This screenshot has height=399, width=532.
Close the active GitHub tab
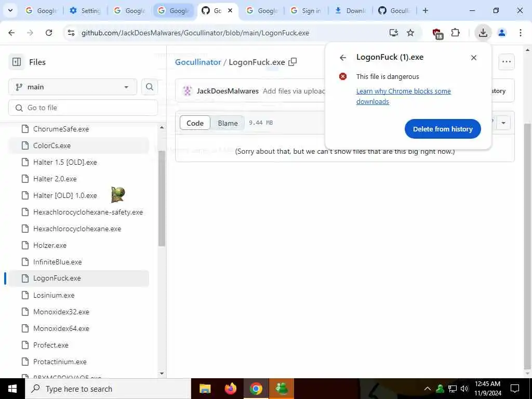pos(230,10)
